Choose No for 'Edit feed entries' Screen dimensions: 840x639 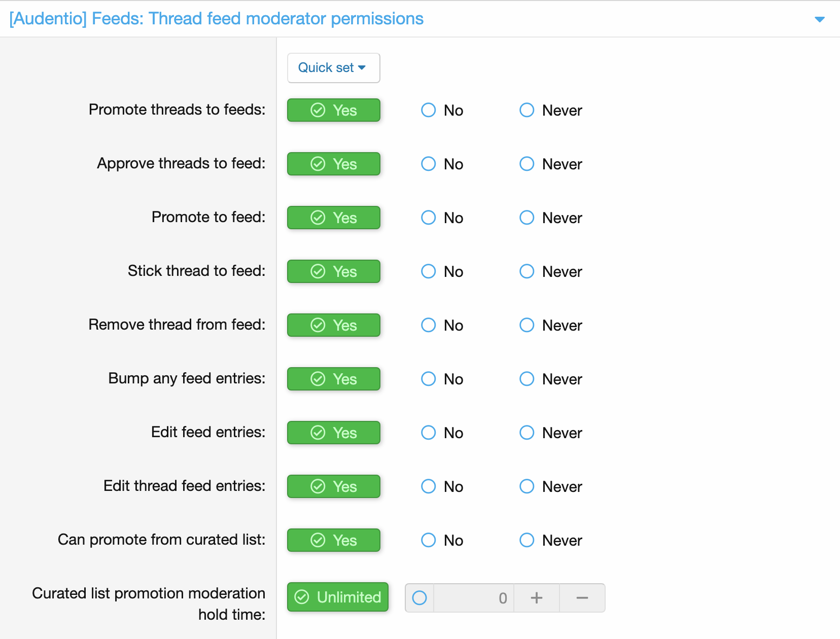(x=428, y=433)
